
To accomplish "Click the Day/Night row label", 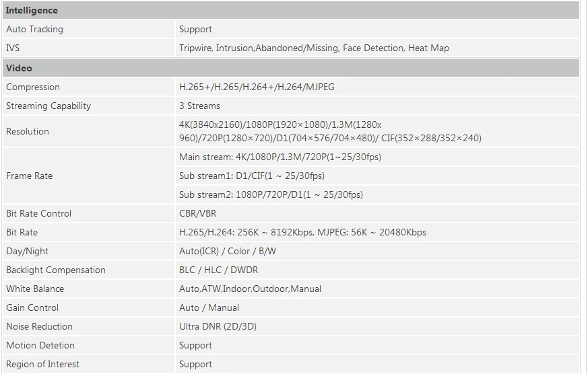I will (28, 252).
